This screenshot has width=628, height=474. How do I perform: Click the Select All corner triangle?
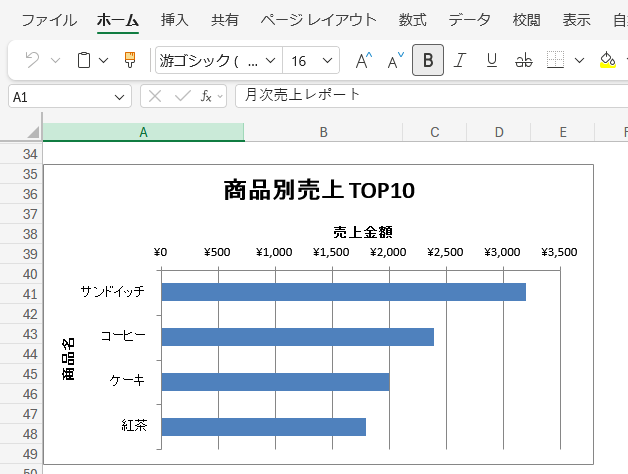(x=33, y=132)
